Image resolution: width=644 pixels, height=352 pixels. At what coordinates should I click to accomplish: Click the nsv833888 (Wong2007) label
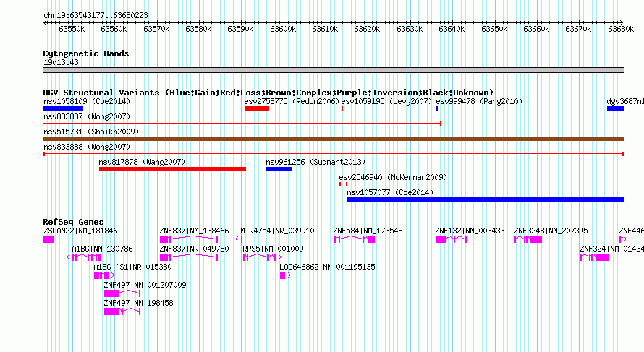click(x=87, y=147)
